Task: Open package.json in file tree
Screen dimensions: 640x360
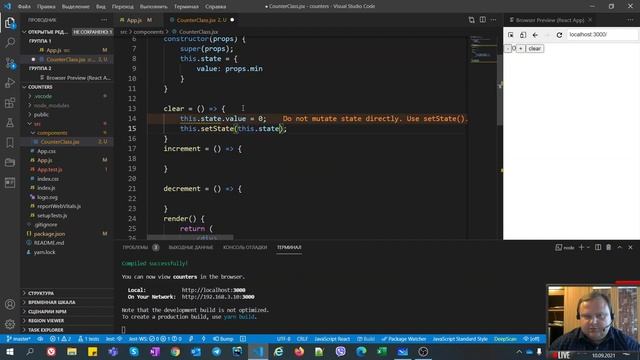Action: point(49,234)
